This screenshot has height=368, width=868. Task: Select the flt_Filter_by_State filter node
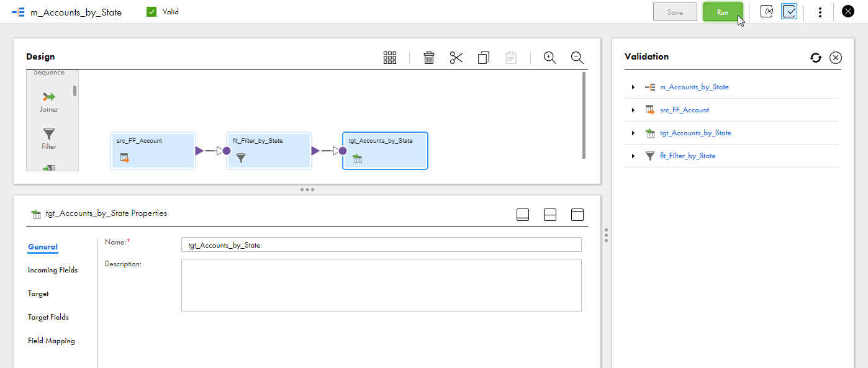click(269, 150)
